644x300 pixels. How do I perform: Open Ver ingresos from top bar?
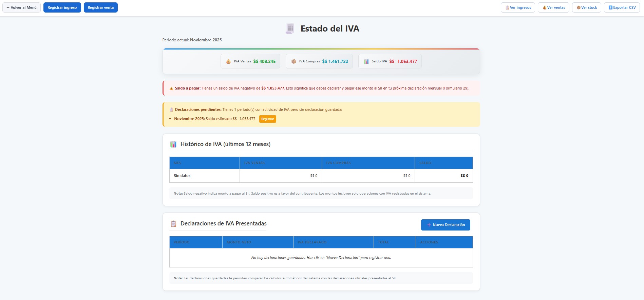click(518, 7)
